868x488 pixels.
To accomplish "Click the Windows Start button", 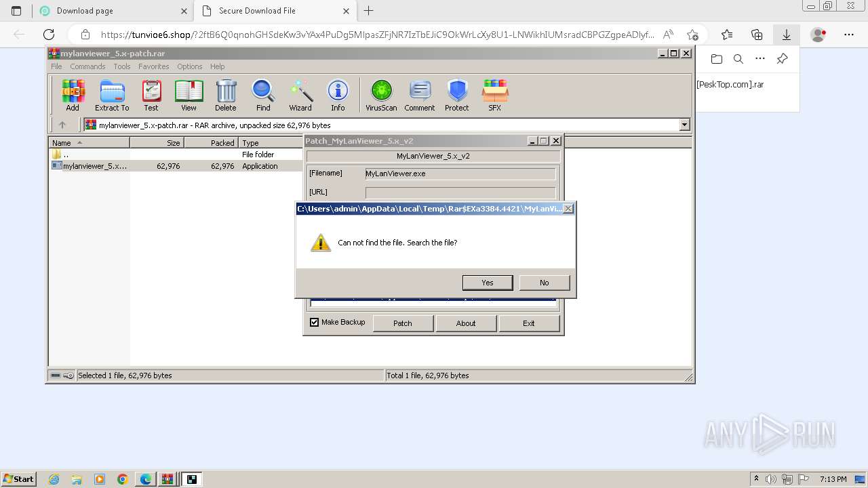I will [18, 479].
